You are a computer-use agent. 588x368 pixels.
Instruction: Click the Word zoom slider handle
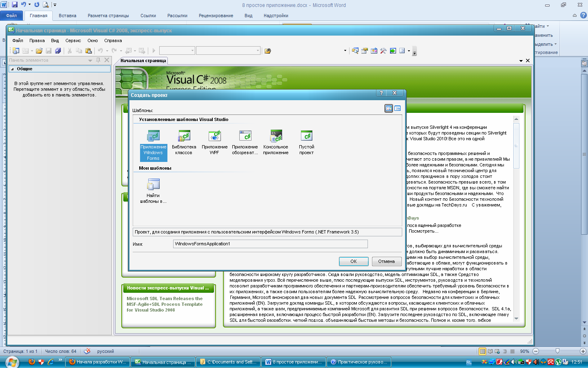pos(557,351)
